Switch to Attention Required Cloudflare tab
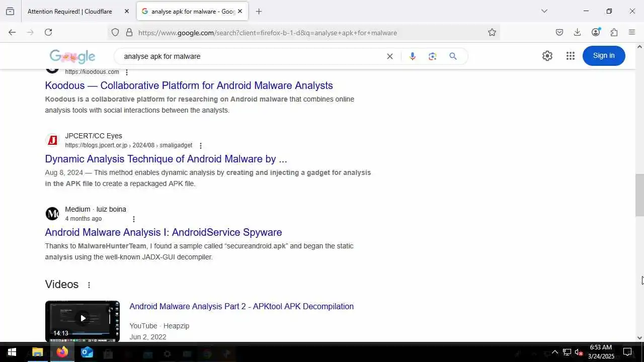The image size is (644, 362). pyautogui.click(x=70, y=11)
